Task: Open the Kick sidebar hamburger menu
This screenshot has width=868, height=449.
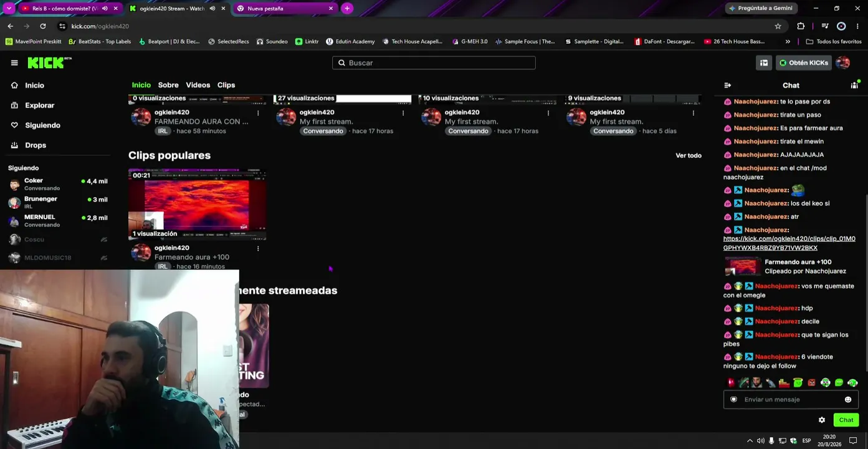Action: (14, 63)
